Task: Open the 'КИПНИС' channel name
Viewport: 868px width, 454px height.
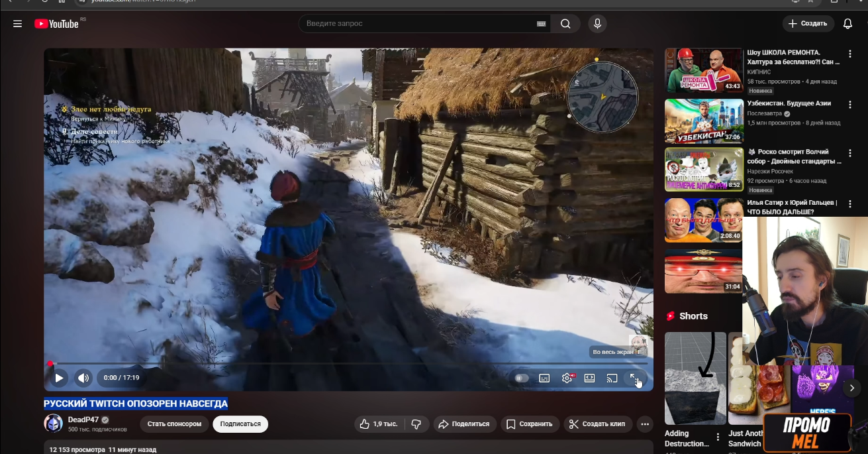Action: (759, 72)
